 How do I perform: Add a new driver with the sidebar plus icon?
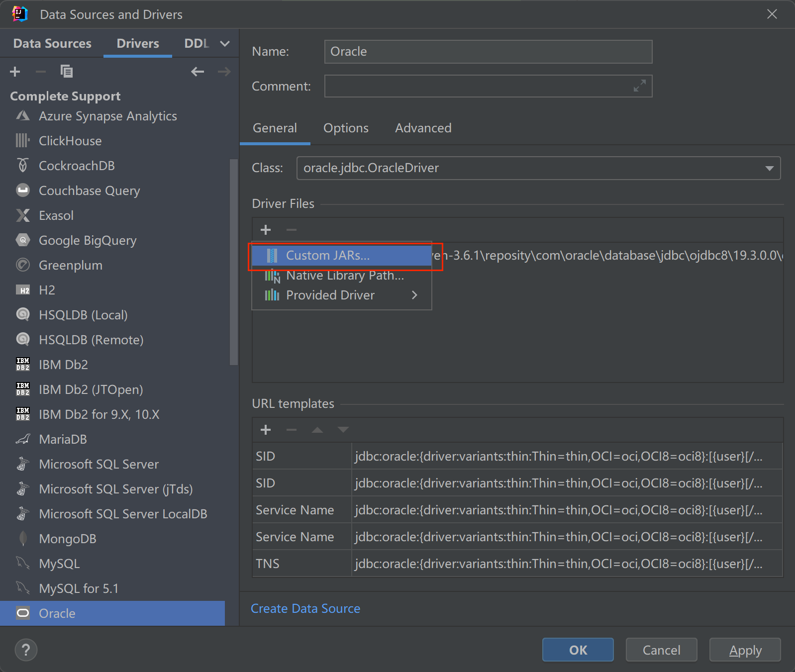[15, 72]
